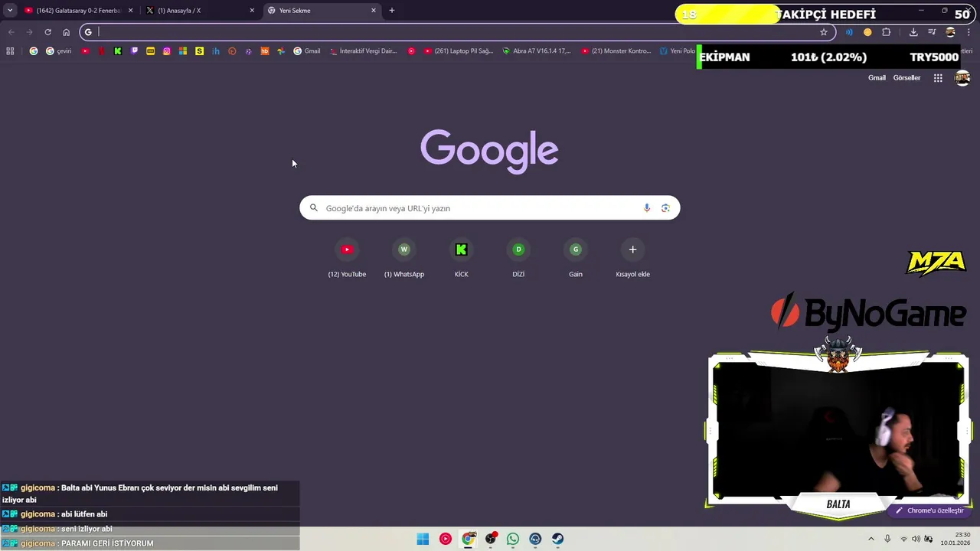Click the Chrome'u özelleştir button
Viewport: 980px width, 551px height.
[929, 510]
